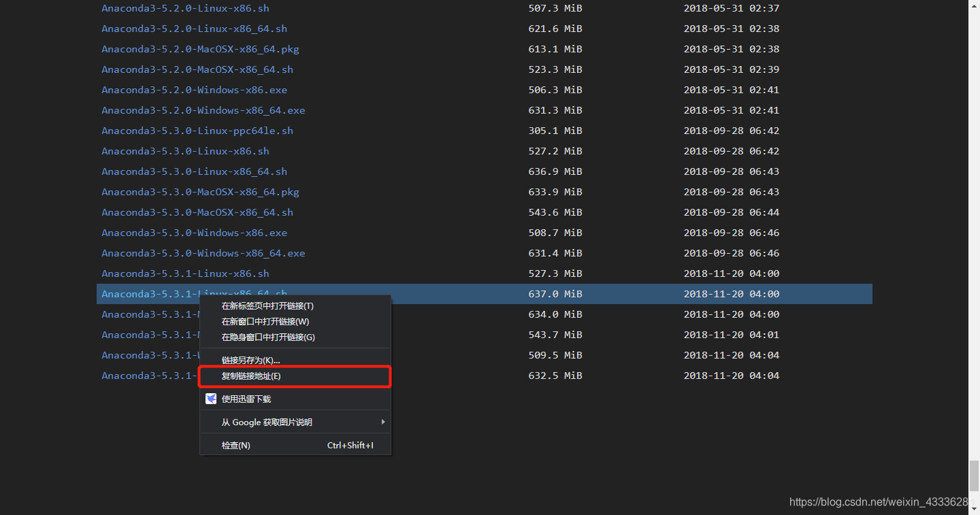Expand the 从 Google 获取图片说明 submenu arrow

point(383,422)
